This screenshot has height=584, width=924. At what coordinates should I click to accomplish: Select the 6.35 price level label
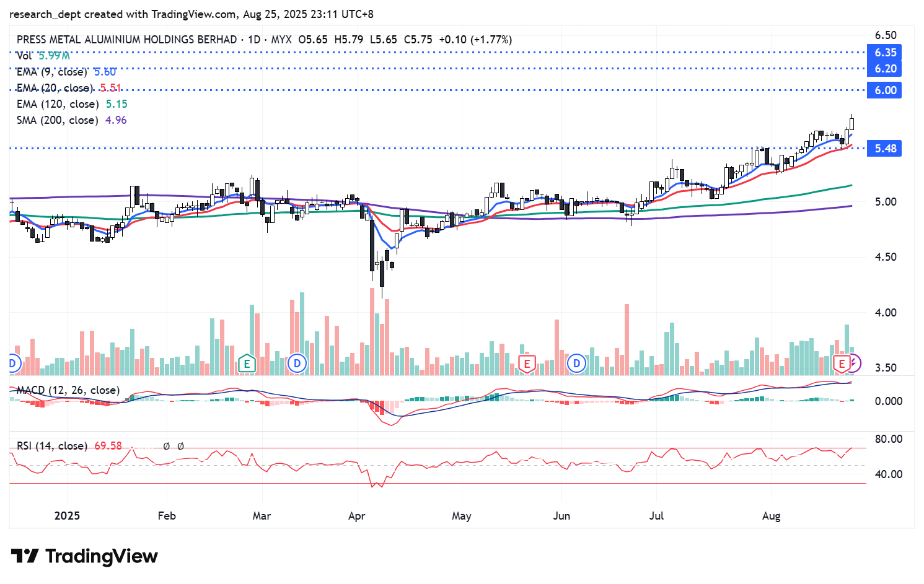point(886,53)
